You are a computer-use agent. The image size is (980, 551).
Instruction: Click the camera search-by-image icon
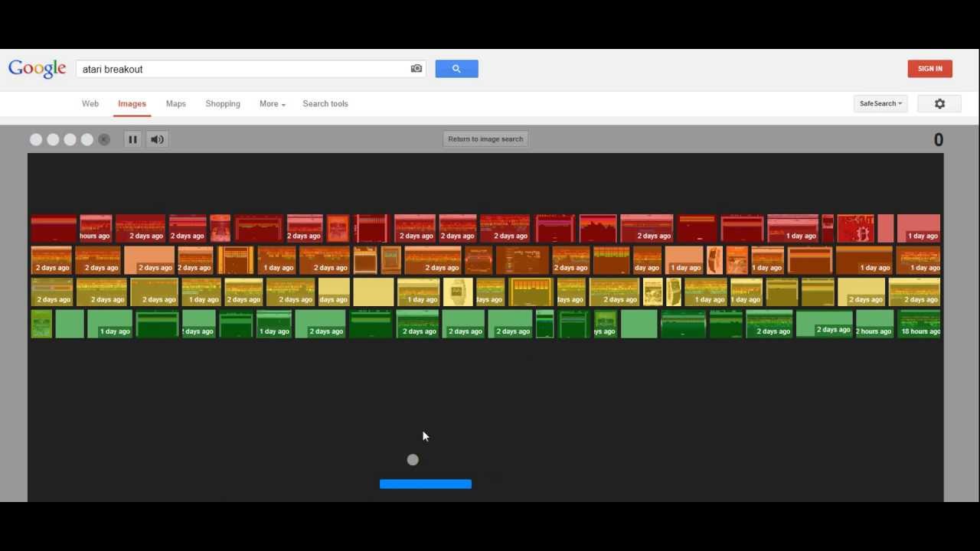(416, 69)
